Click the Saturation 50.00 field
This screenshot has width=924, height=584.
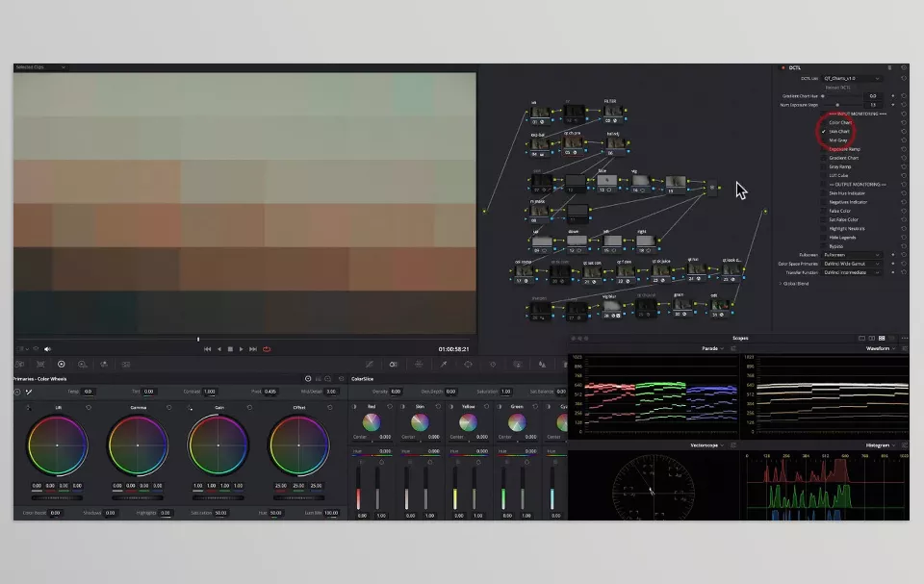tap(221, 513)
